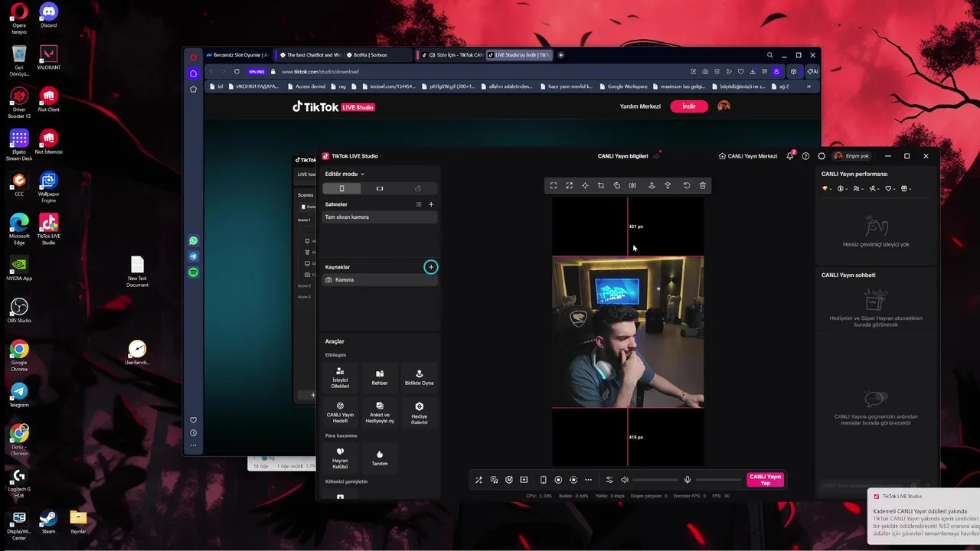
Task: Click the CANLI Yayın Yap button
Action: [x=765, y=480]
